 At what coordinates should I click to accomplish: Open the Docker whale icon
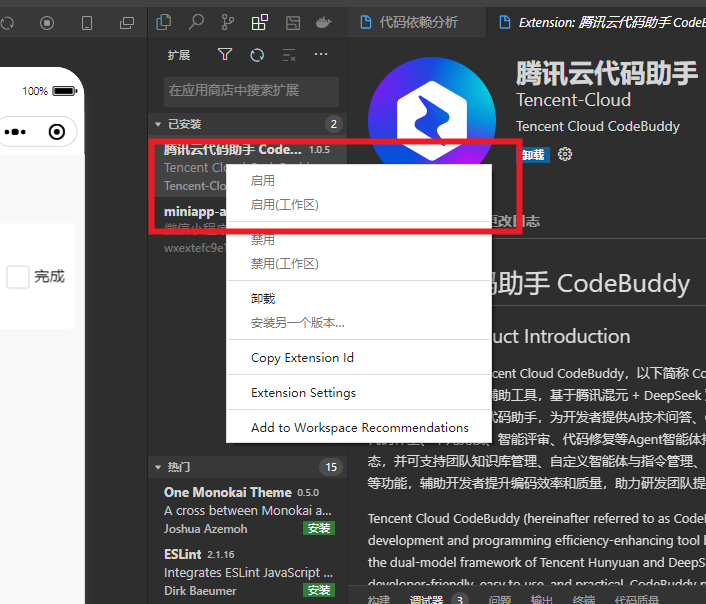323,22
